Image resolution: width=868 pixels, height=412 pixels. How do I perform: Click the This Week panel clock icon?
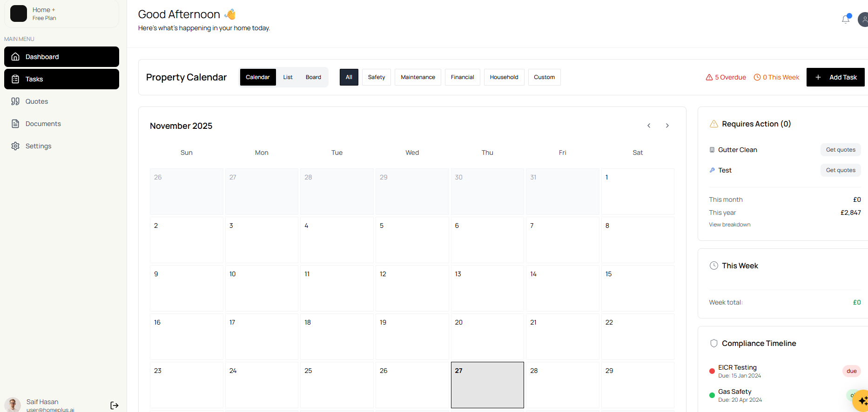click(x=714, y=266)
